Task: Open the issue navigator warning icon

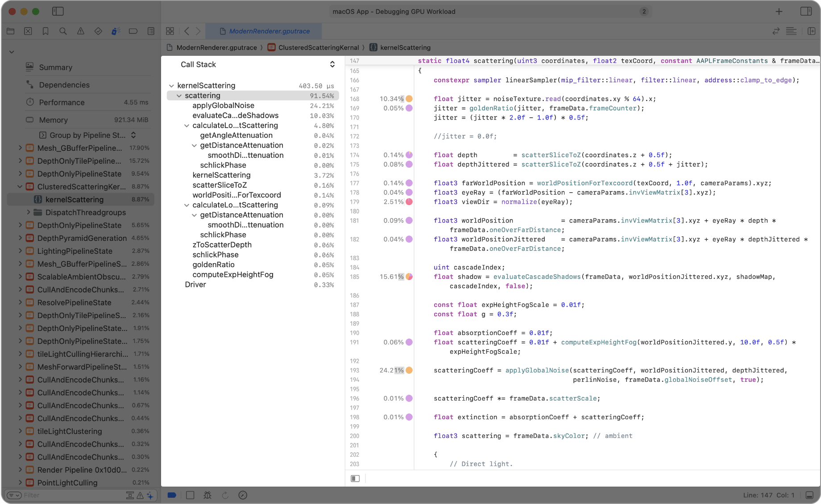Action: 80,31
